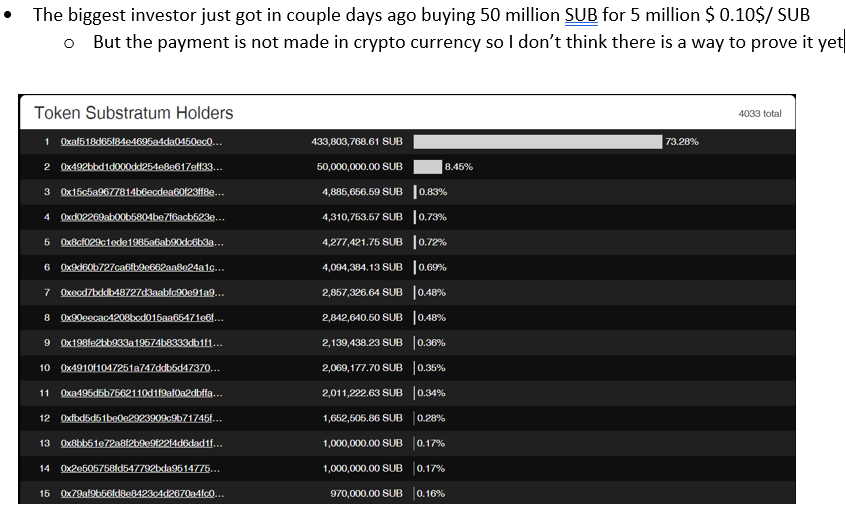Click the first bullet sentence about biggest investor
The image size is (846, 516).
click(x=421, y=15)
